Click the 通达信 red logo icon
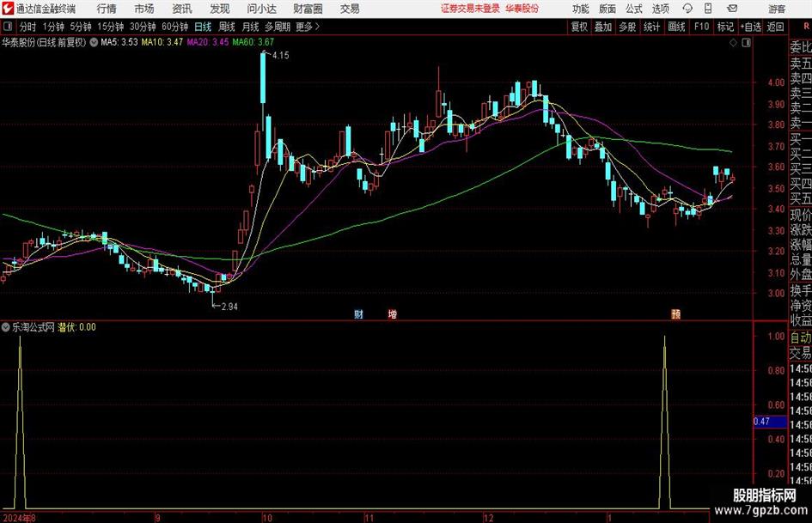 [x=8, y=9]
